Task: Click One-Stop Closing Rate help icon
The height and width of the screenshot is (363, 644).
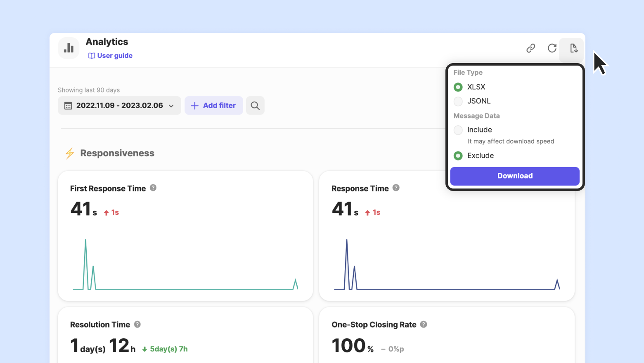Action: point(424,324)
